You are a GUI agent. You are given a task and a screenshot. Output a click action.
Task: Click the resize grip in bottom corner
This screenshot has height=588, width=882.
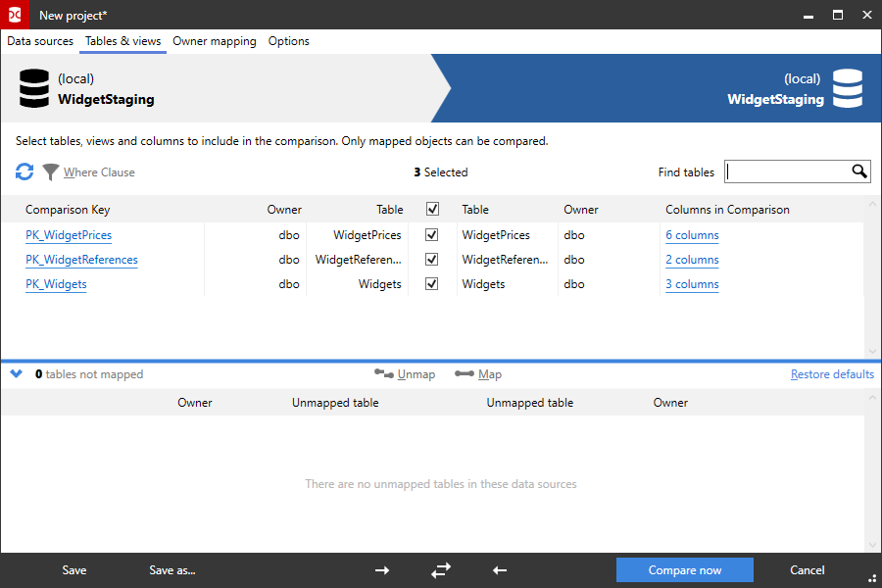coord(874,580)
